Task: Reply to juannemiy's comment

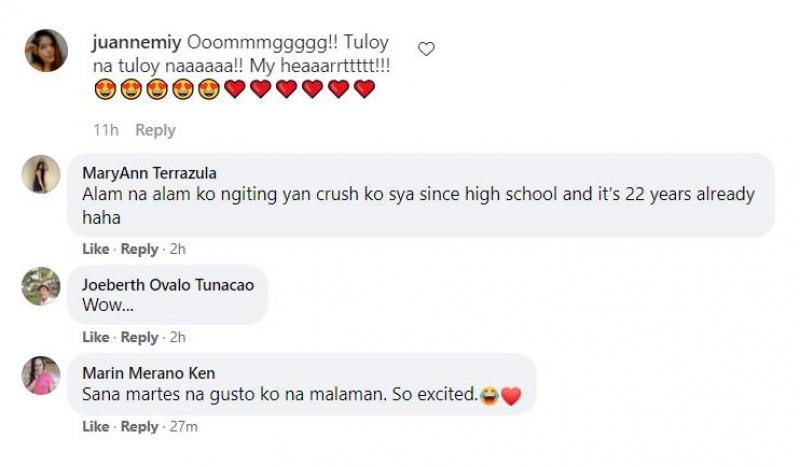Action: click(x=155, y=130)
